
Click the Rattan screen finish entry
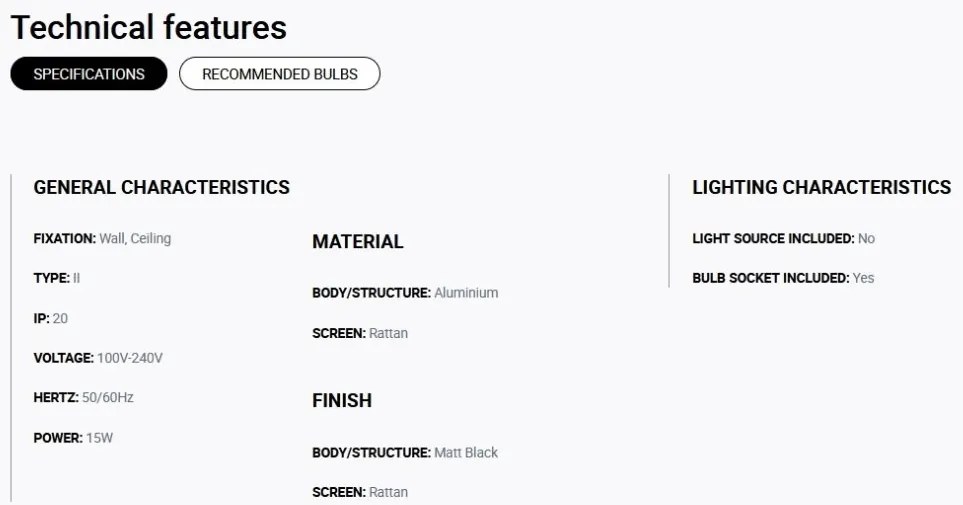[360, 492]
